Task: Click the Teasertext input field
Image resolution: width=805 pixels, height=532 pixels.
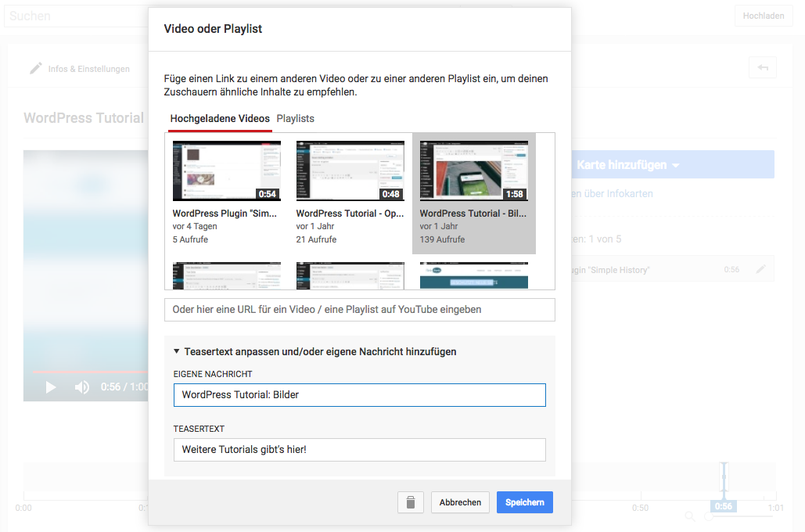Action: [x=359, y=450]
